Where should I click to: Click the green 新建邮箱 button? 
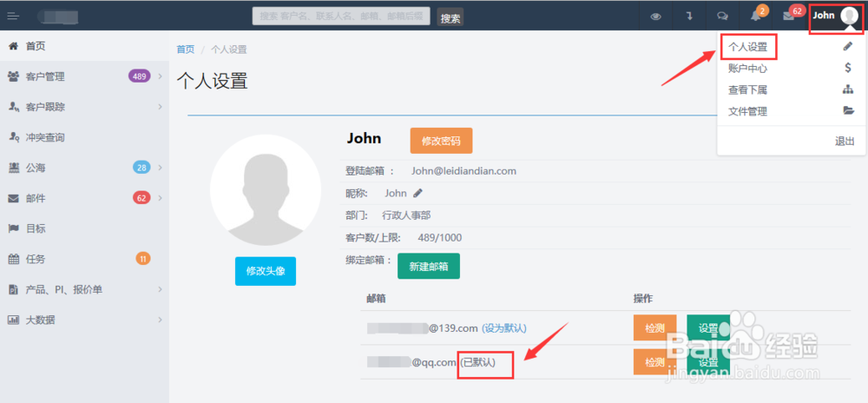pos(429,267)
